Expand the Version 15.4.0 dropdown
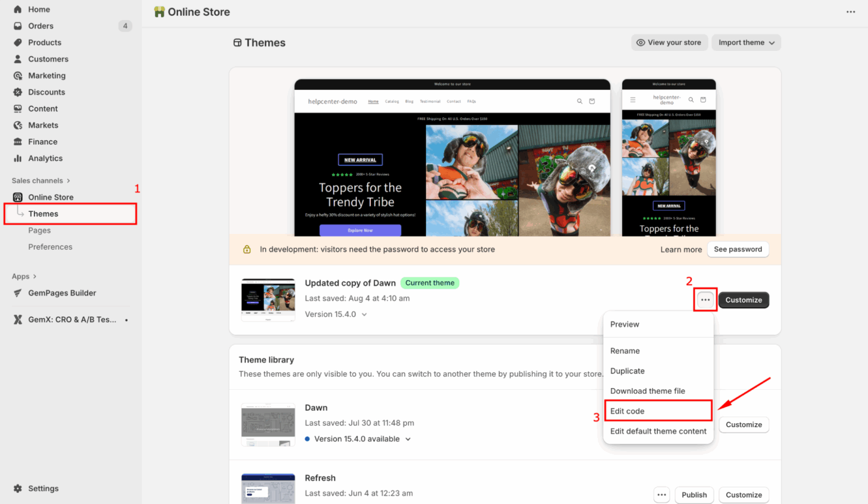This screenshot has height=504, width=868. pos(336,314)
